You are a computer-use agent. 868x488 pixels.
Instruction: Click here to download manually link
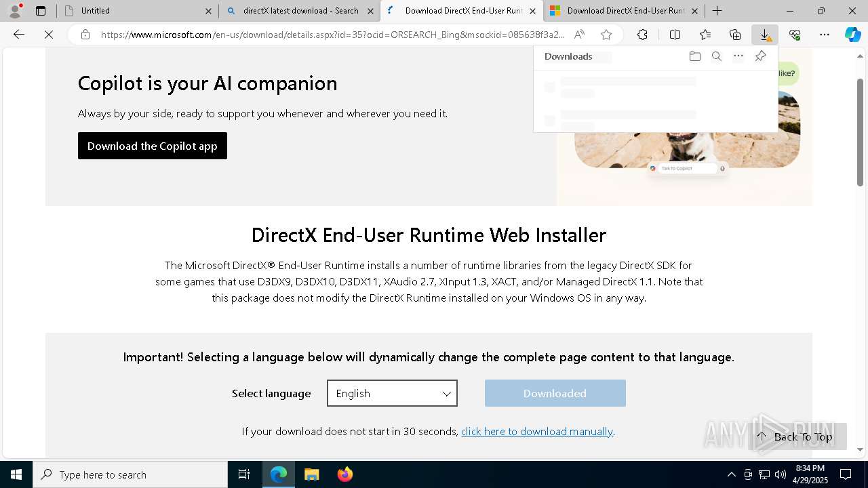tap(537, 431)
